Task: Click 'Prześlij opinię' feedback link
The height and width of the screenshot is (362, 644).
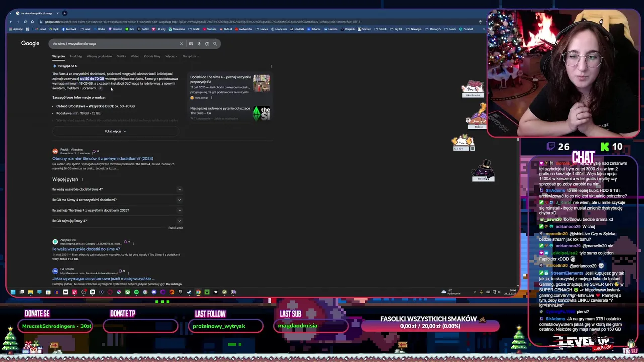Action: pyautogui.click(x=176, y=228)
